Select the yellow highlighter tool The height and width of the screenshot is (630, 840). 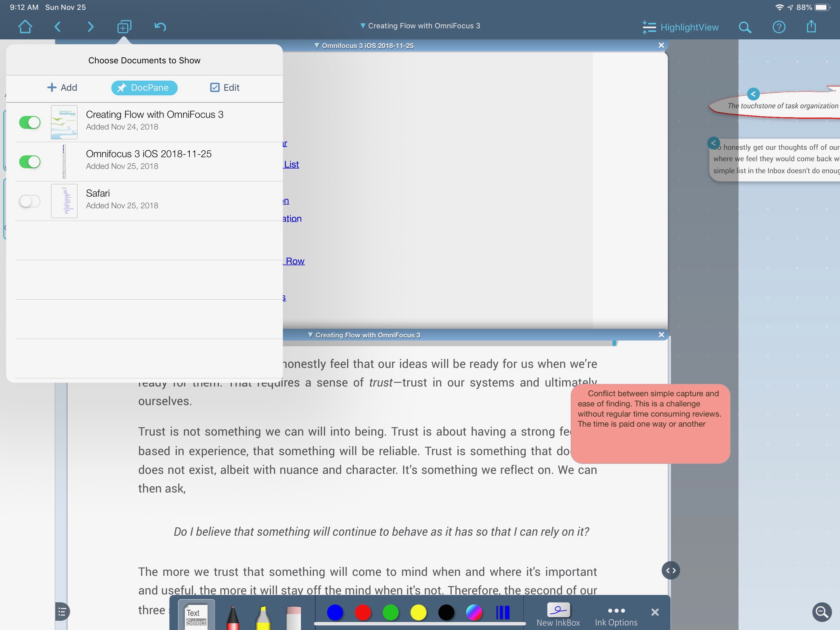(x=263, y=617)
